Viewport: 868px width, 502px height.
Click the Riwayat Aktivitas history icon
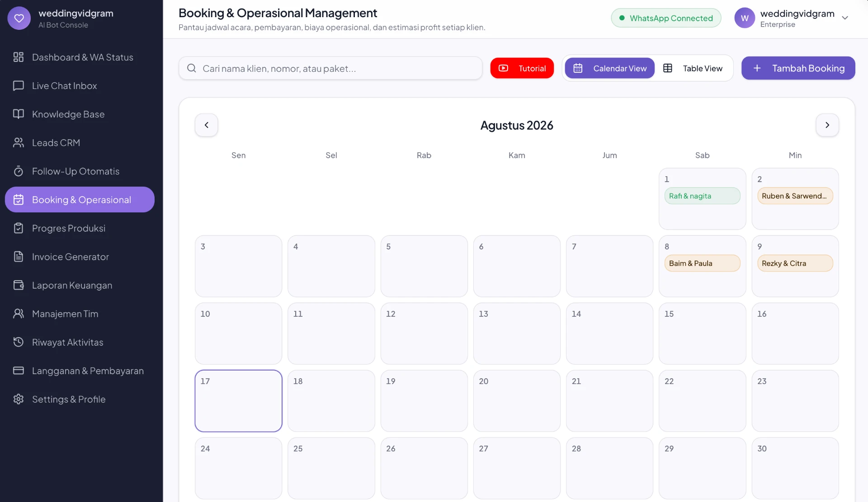click(19, 342)
